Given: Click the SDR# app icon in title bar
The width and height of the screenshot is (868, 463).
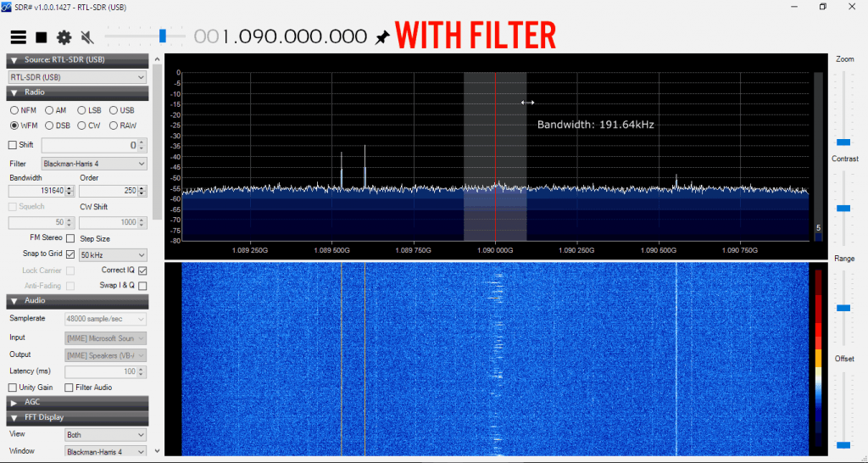Looking at the screenshot, I should (7, 7).
